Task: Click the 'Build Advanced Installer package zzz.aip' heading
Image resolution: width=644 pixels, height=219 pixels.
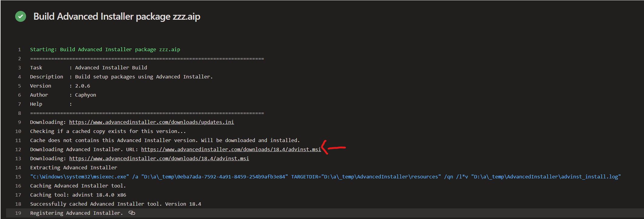Action: (x=117, y=16)
